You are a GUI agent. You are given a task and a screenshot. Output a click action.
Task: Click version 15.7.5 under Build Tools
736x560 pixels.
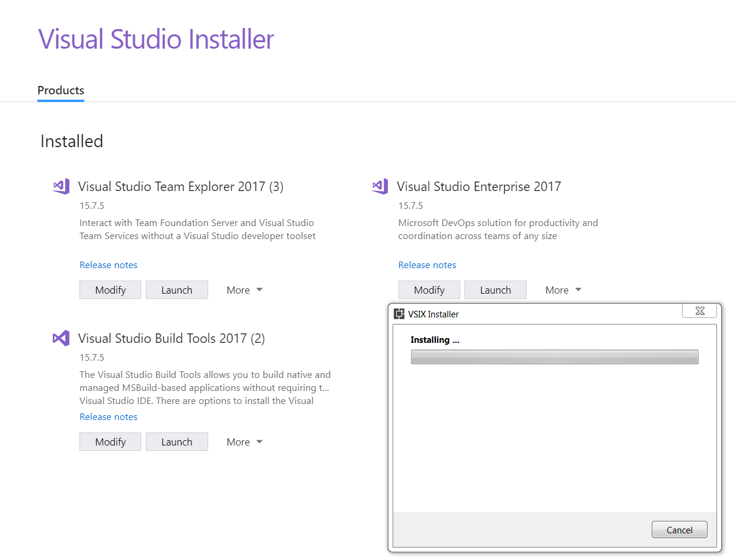pyautogui.click(x=92, y=358)
